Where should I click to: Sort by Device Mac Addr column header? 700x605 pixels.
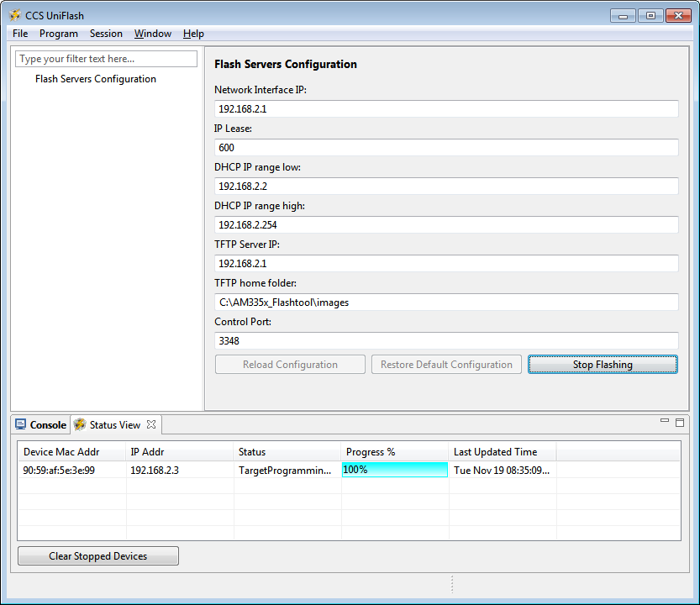point(71,452)
